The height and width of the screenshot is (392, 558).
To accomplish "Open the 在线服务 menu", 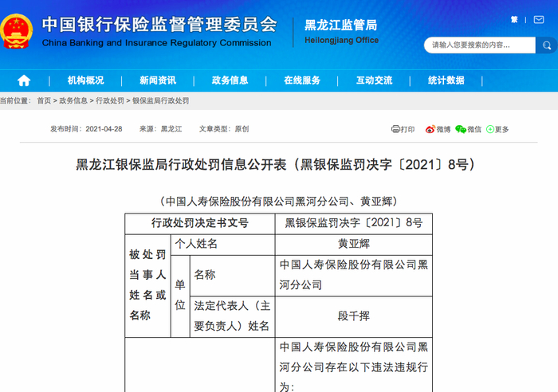I will point(302,80).
